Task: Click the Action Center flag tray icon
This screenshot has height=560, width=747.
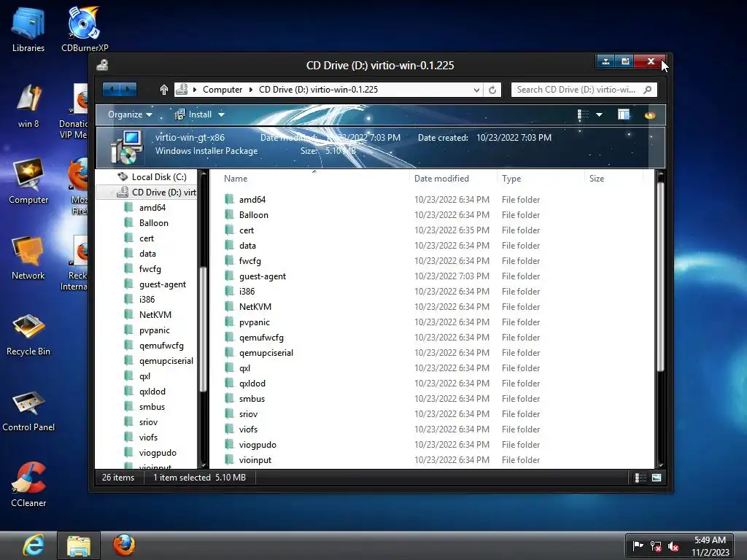Action: [638, 545]
